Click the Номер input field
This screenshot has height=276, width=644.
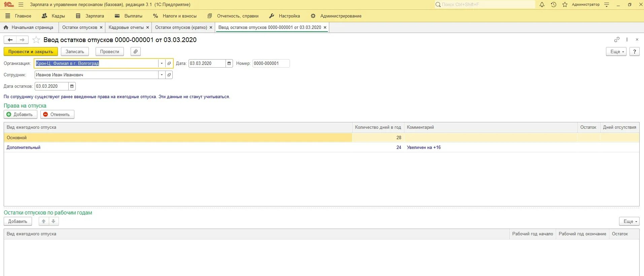271,63
